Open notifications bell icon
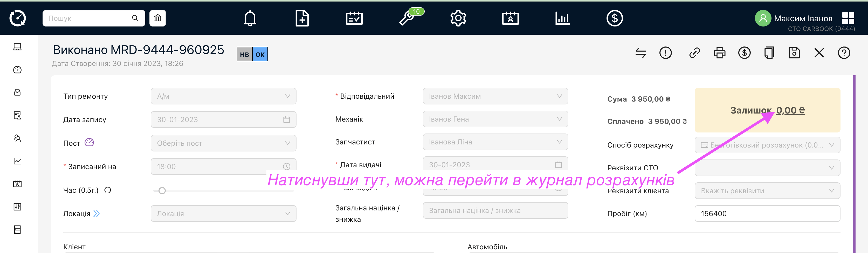The height and width of the screenshot is (253, 868). pos(250,18)
